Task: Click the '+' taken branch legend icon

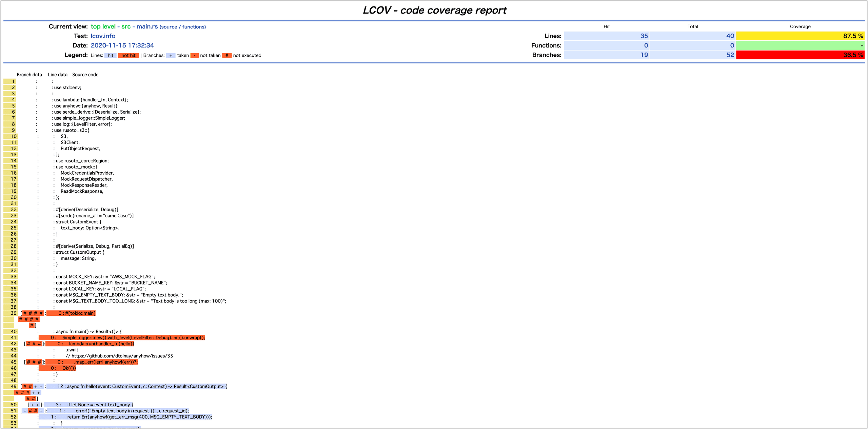Action: pos(171,56)
